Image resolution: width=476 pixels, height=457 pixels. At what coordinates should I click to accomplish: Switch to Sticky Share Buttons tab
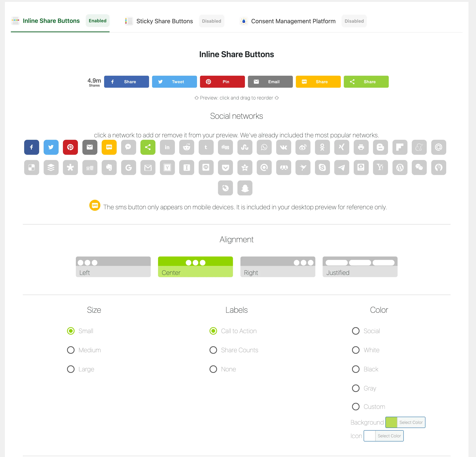tap(164, 21)
